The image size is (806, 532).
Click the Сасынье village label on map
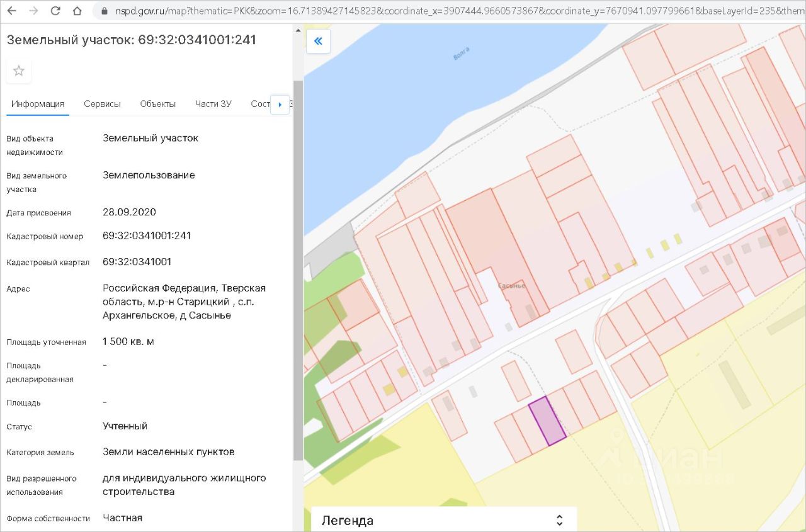(511, 286)
